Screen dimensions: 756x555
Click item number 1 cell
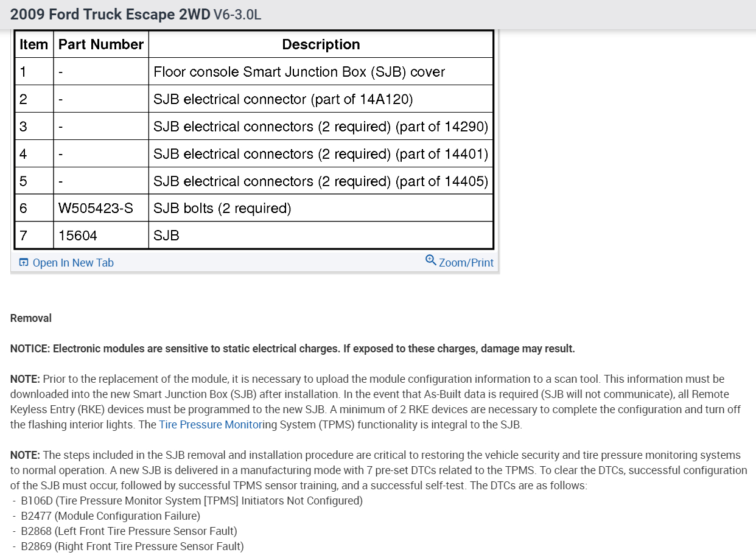[34, 72]
